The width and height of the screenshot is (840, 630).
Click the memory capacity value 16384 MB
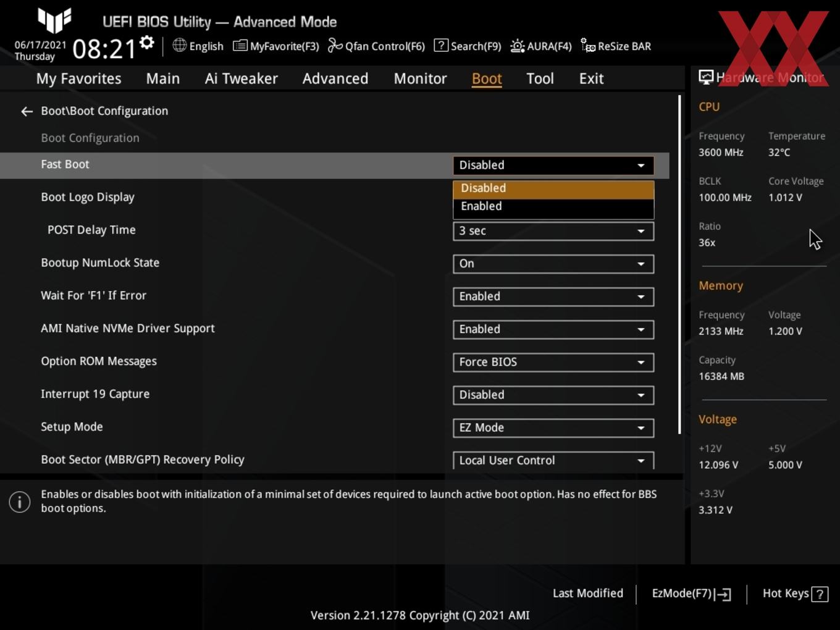[x=721, y=376]
